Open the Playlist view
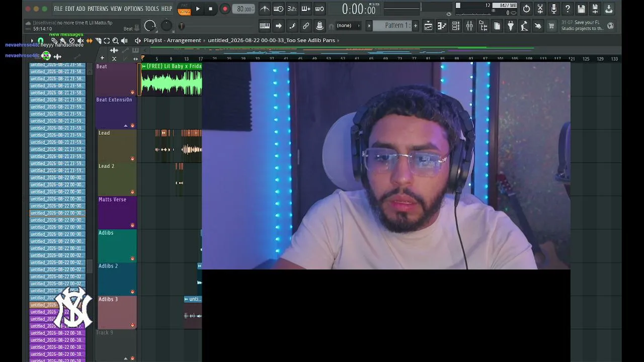The height and width of the screenshot is (362, 644). pyautogui.click(x=428, y=26)
